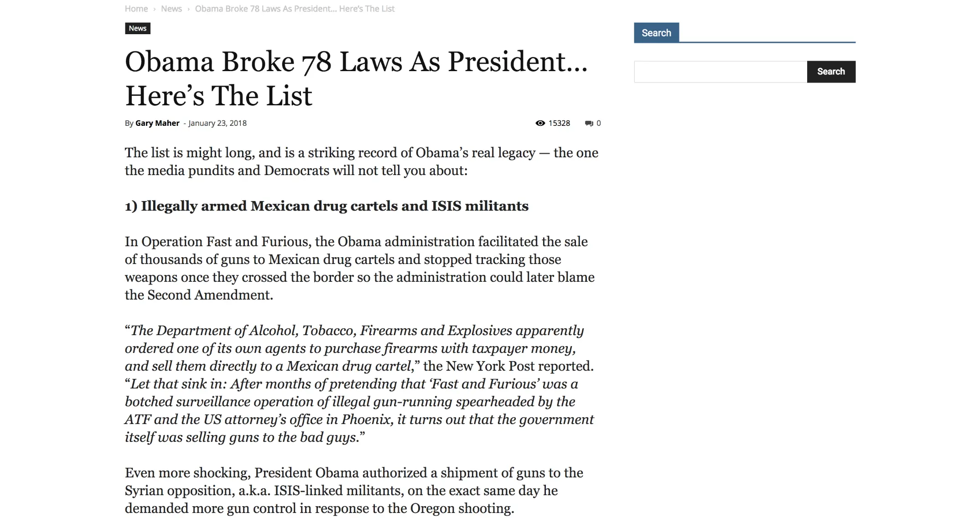Select the black News category tag

pos(137,28)
